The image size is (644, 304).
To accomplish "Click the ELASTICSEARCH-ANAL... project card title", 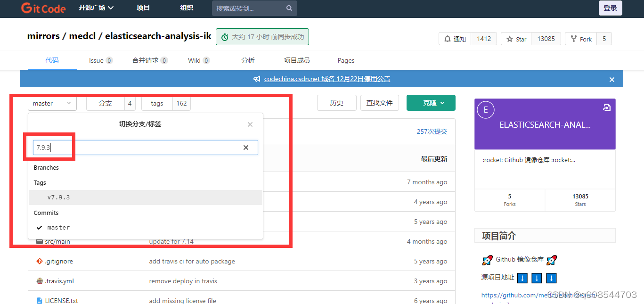I will (545, 125).
